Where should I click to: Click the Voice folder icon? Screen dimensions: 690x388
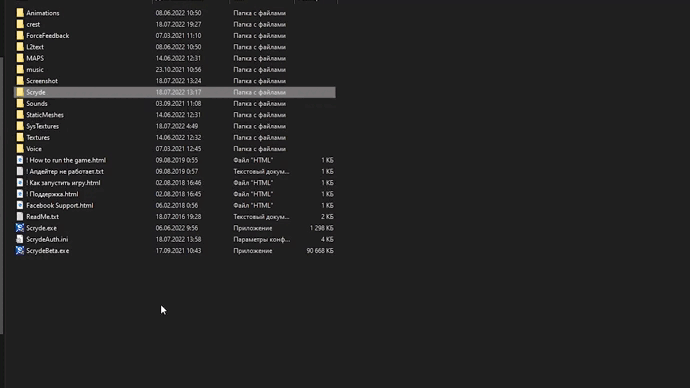20,149
